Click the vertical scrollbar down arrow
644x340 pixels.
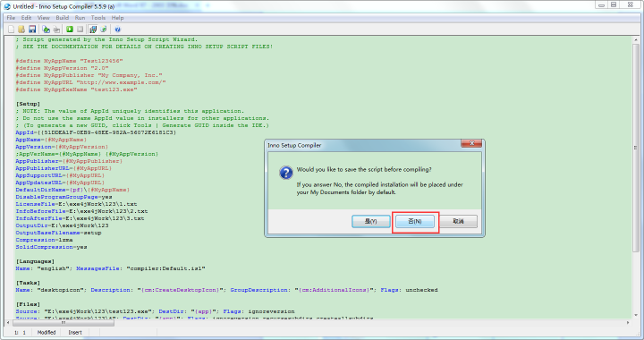[x=636, y=315]
